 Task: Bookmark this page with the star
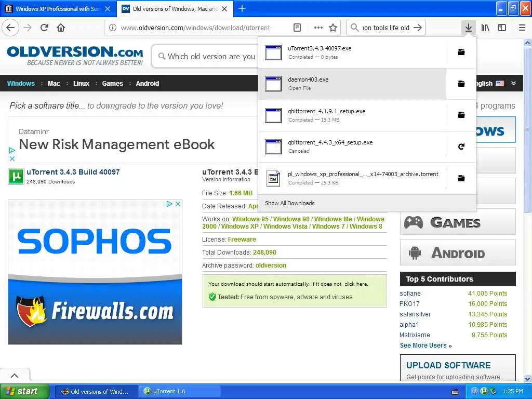[x=333, y=28]
